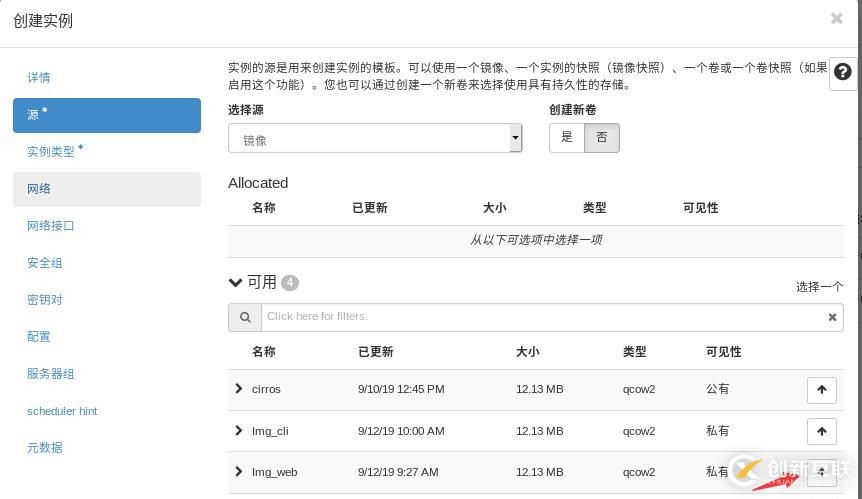
Task: Set 创建新卷 to 是
Action: click(567, 138)
